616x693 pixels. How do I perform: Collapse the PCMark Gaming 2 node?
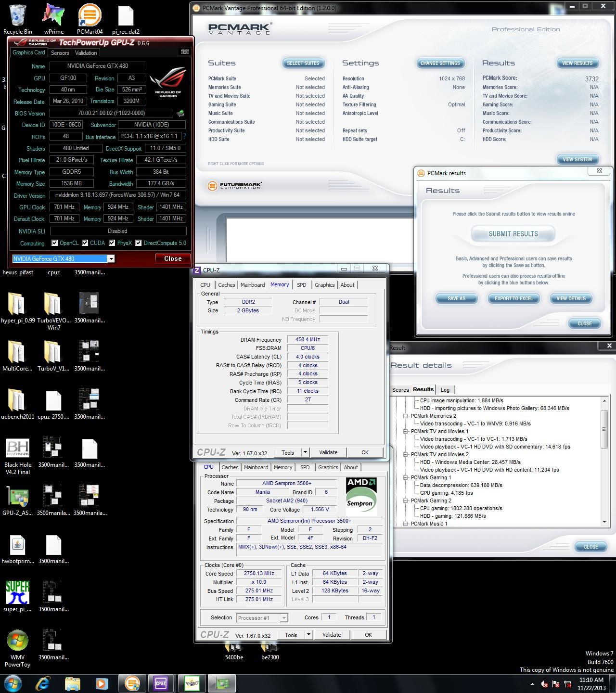pyautogui.click(x=406, y=500)
